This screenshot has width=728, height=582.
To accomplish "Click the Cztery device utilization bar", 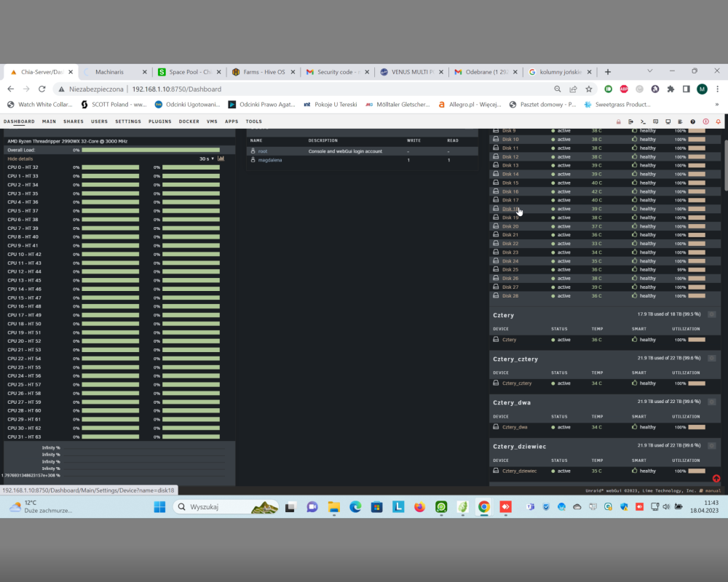I will click(697, 340).
